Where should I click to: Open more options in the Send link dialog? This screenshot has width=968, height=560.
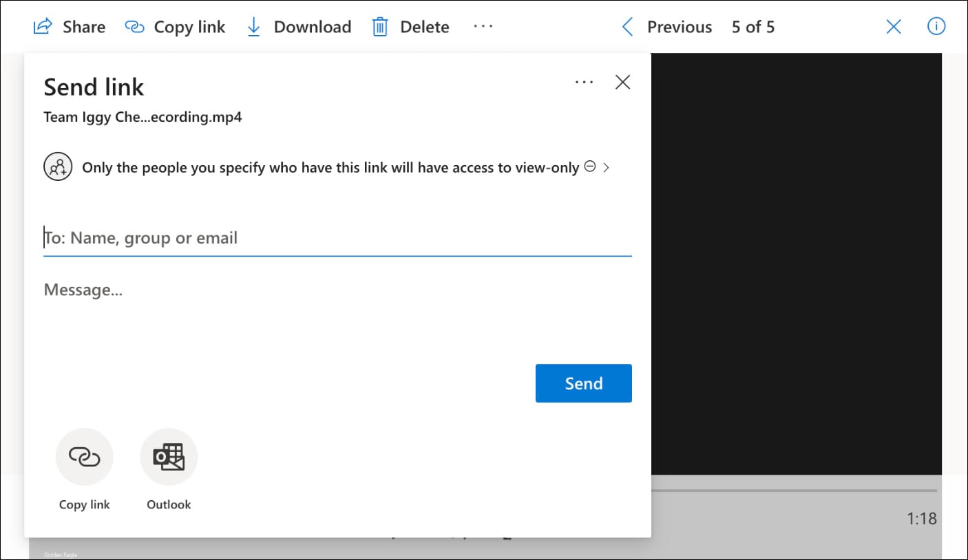(584, 83)
